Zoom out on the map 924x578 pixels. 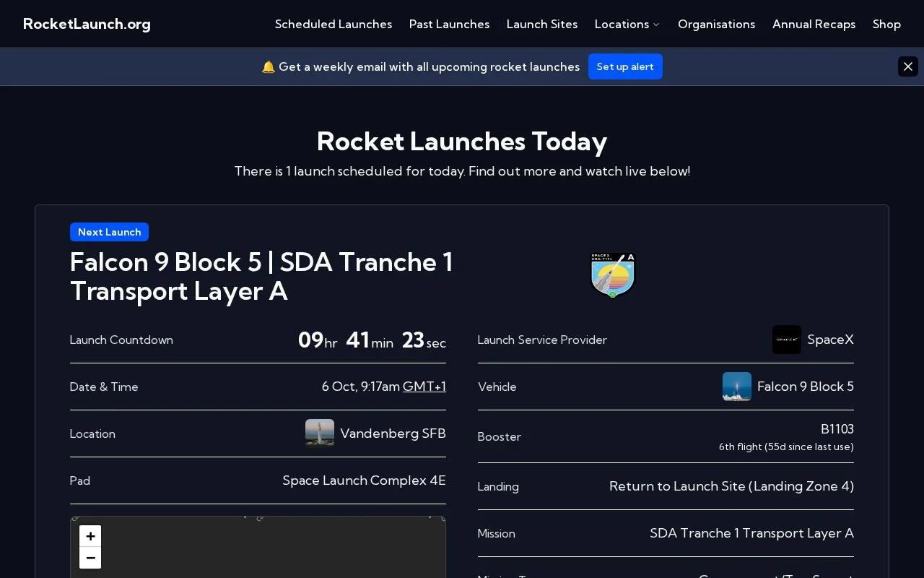click(x=90, y=558)
